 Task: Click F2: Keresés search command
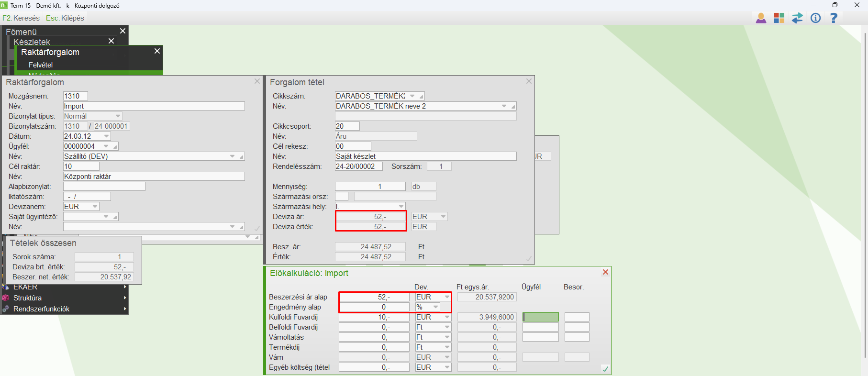tap(21, 18)
